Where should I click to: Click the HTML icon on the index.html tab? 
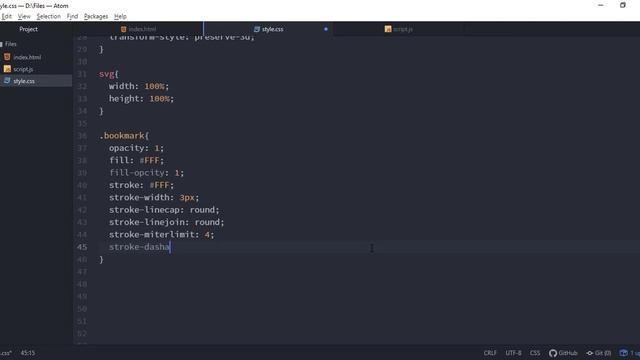click(123, 29)
